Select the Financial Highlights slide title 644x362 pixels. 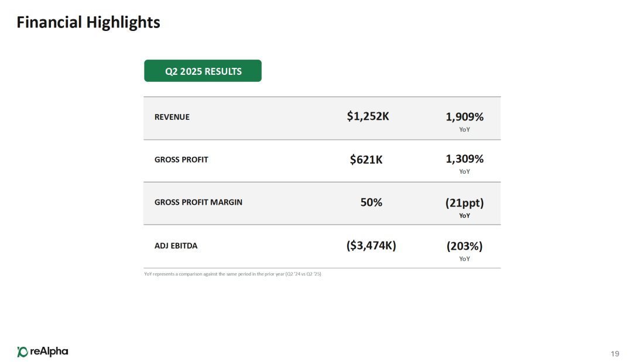pyautogui.click(x=88, y=23)
